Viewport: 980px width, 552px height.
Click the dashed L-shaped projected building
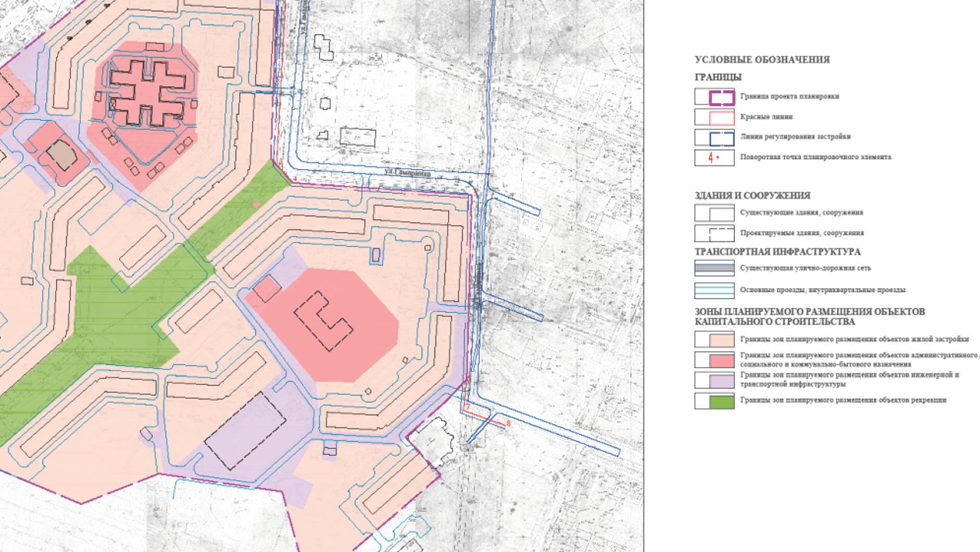click(323, 321)
